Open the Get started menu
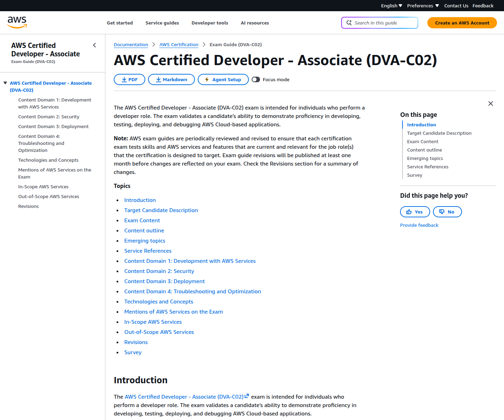Viewport: 504px width, 420px height. (x=120, y=23)
